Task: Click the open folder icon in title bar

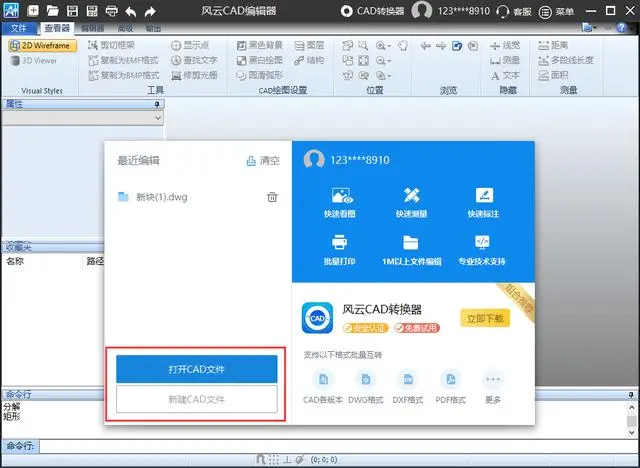Action: coord(53,10)
